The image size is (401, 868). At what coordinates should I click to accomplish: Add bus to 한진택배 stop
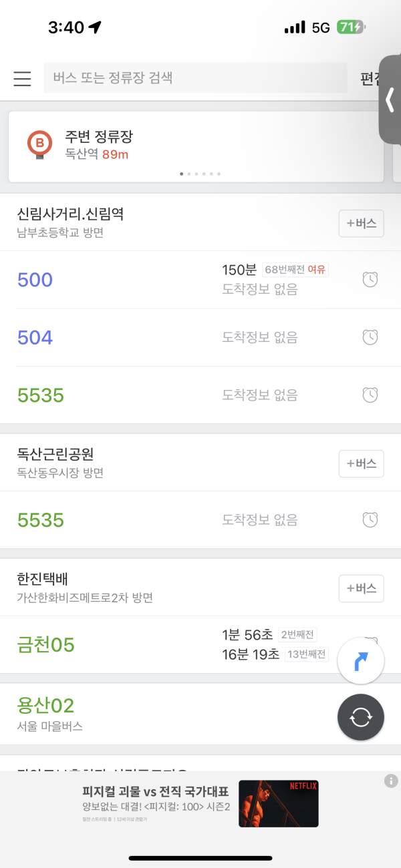pyautogui.click(x=362, y=588)
